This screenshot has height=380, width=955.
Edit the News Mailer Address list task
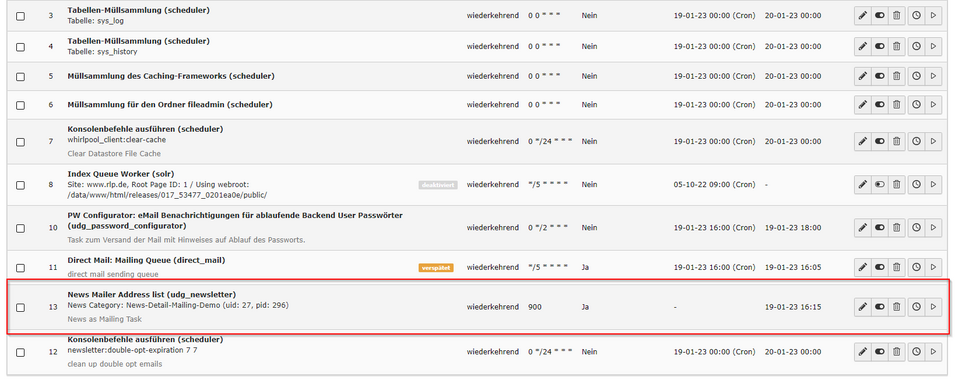click(862, 307)
